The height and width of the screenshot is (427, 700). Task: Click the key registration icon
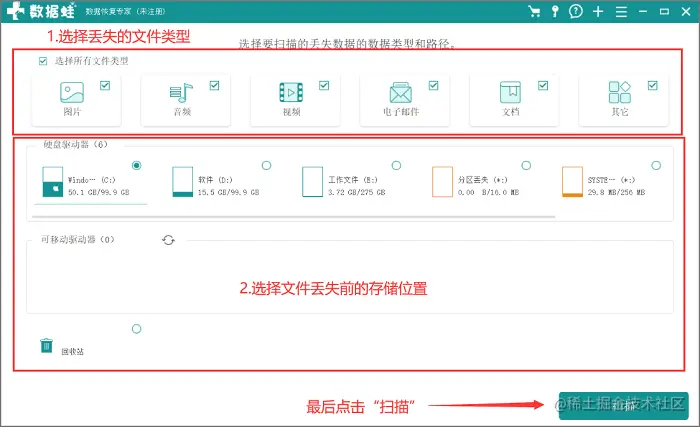point(555,11)
